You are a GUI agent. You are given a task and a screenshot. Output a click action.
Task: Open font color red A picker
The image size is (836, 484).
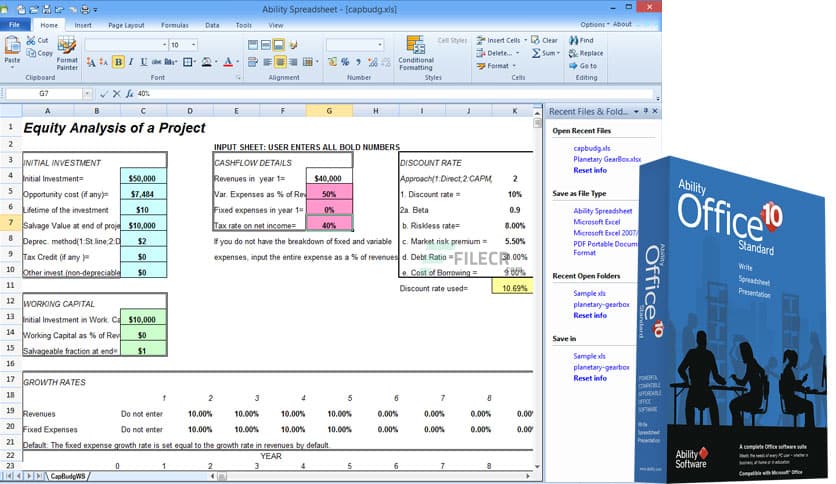[x=230, y=62]
